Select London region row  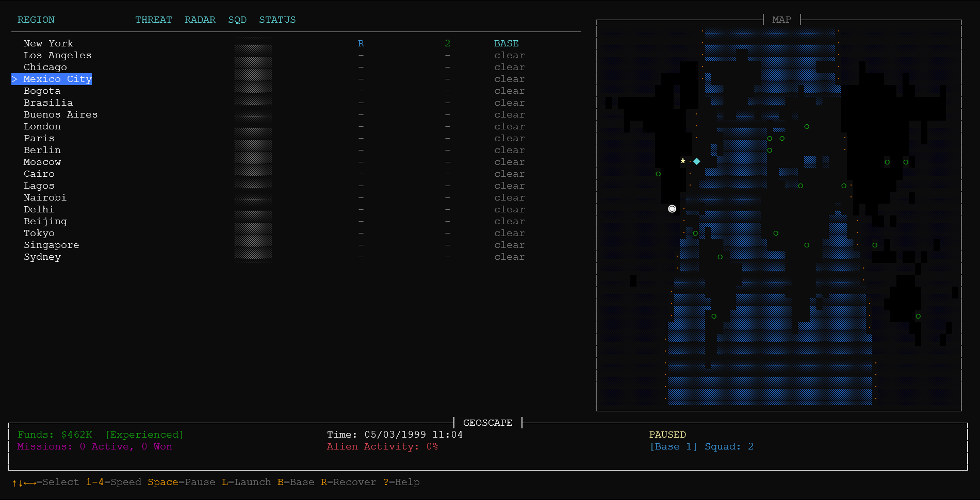[42, 126]
